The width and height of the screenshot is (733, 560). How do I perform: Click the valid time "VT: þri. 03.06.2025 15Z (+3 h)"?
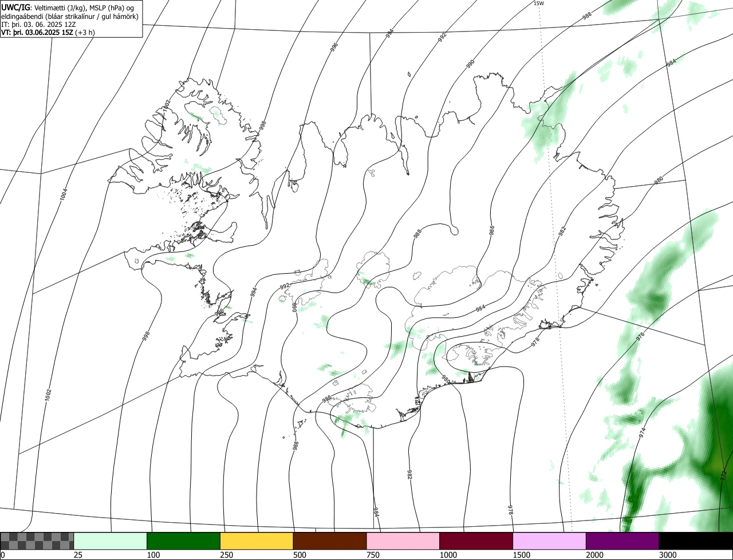tap(48, 32)
